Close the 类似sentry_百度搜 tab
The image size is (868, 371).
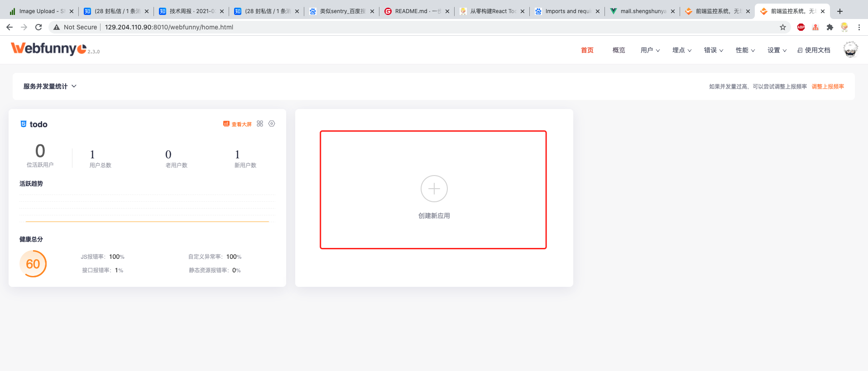coord(372,11)
